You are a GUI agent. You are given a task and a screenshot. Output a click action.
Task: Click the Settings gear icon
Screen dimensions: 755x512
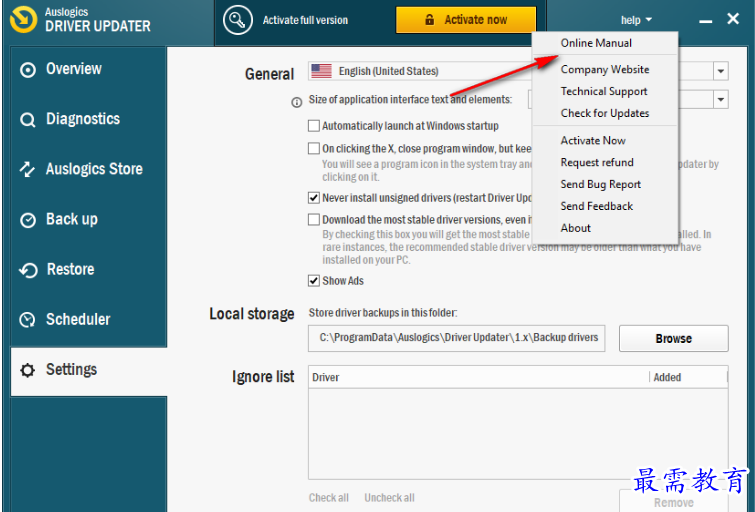(27, 370)
